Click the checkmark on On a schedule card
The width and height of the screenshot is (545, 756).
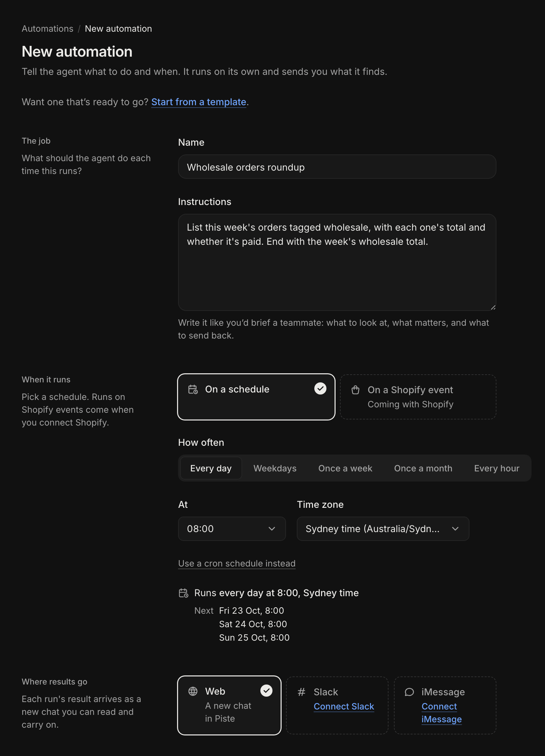pyautogui.click(x=320, y=389)
